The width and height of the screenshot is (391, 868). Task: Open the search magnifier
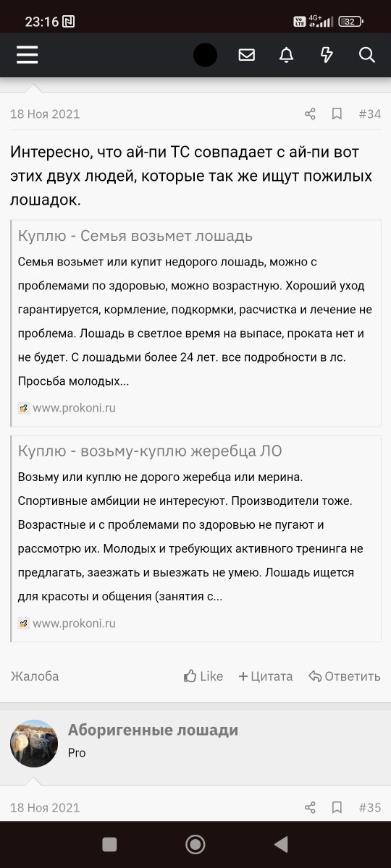click(x=367, y=55)
